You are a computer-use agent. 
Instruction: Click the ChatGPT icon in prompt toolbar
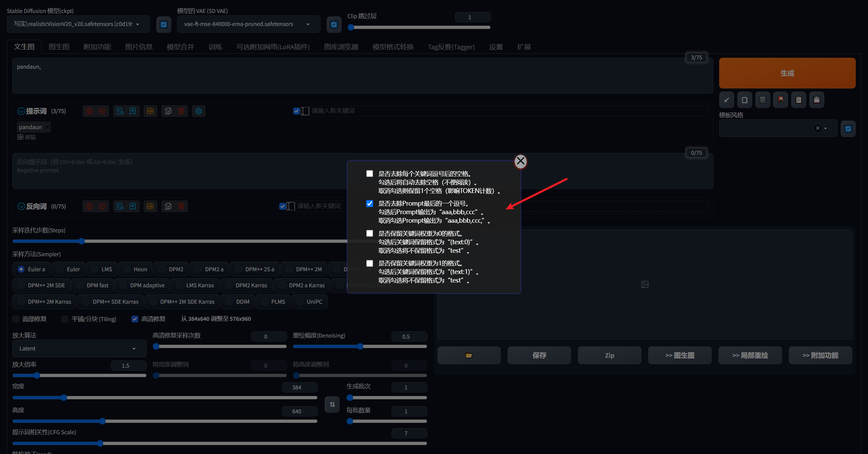point(199,111)
